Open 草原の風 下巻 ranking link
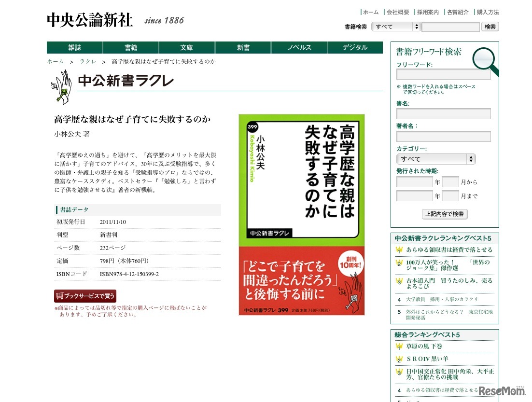 [424, 346]
